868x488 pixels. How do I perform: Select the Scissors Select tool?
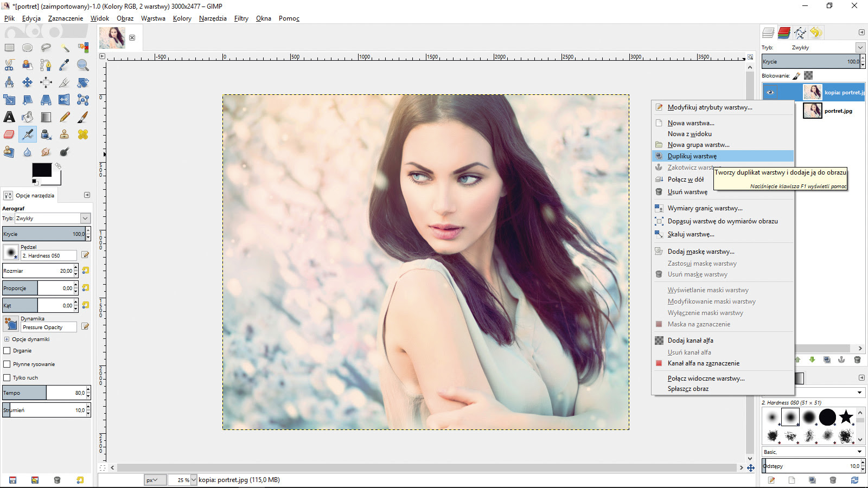tap(9, 65)
